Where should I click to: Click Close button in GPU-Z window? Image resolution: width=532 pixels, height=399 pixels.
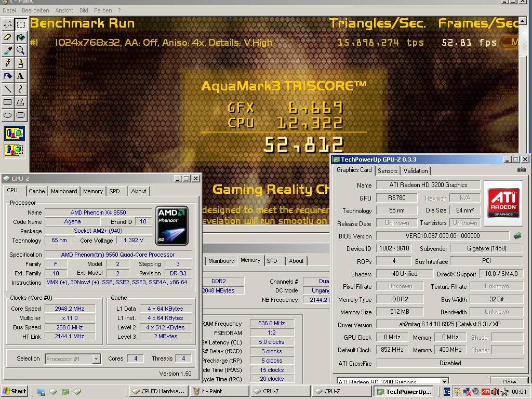point(509,381)
